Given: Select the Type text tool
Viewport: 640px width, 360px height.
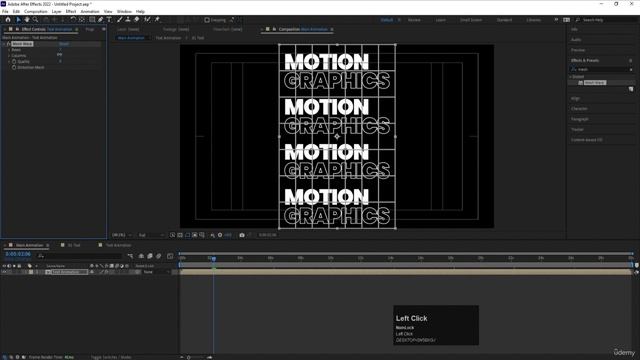Looking at the screenshot, I should (x=109, y=20).
